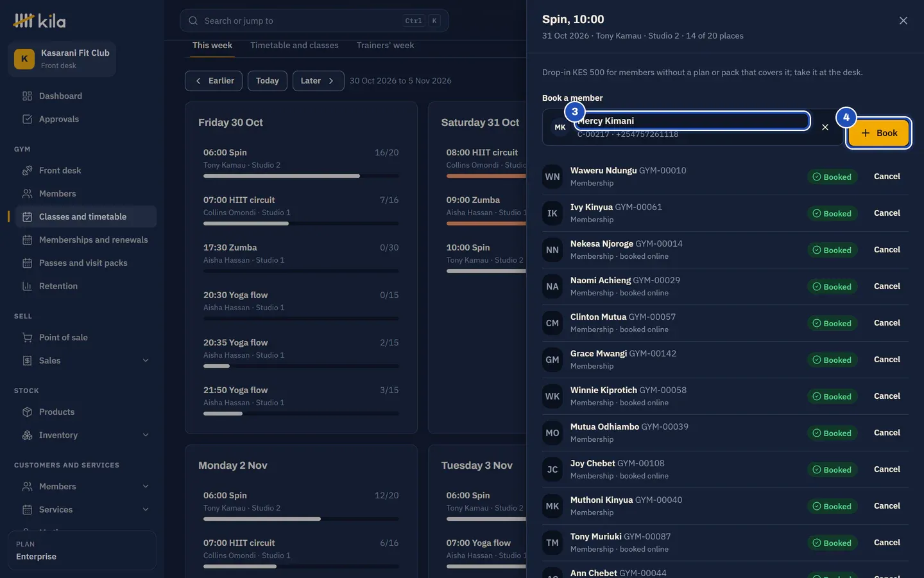Cancel Tony Muriuki's booking
924x578 pixels.
pyautogui.click(x=887, y=543)
